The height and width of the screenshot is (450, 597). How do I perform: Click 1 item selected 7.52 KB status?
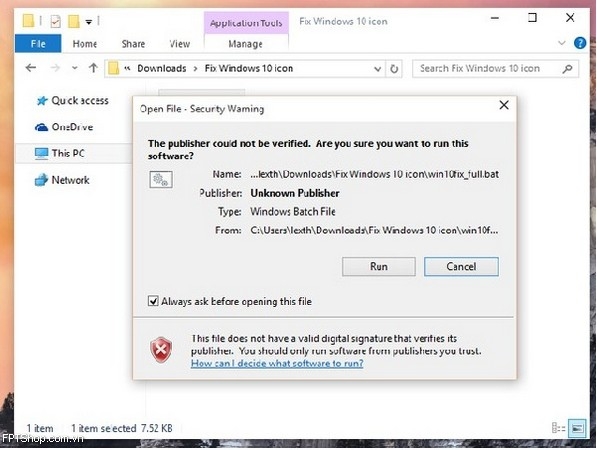pos(122,428)
